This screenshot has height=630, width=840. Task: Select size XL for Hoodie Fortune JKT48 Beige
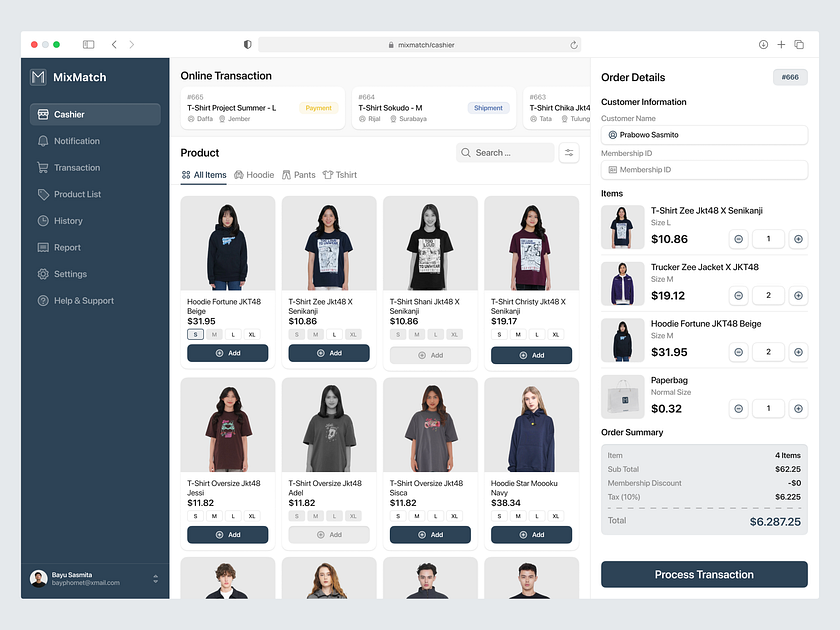pos(252,335)
